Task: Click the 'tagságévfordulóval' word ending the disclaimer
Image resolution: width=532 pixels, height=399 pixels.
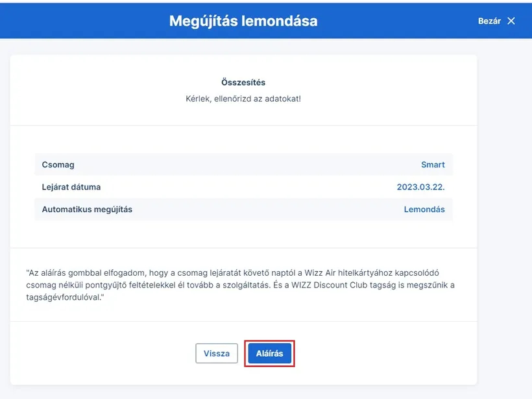Action: 64,298
